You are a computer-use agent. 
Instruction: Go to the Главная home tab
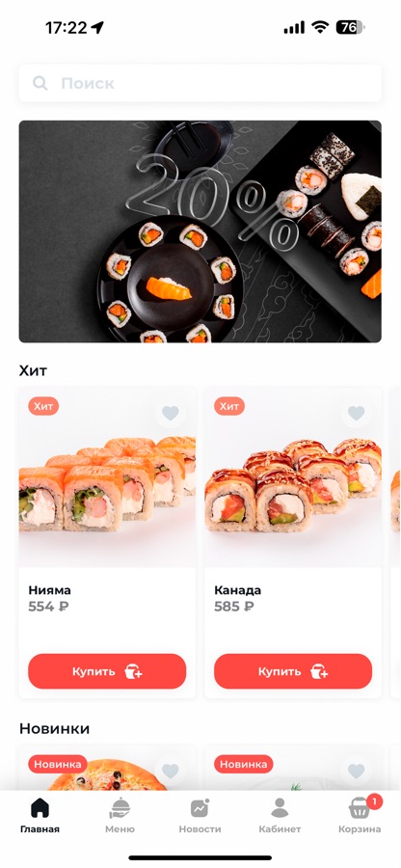tap(40, 815)
